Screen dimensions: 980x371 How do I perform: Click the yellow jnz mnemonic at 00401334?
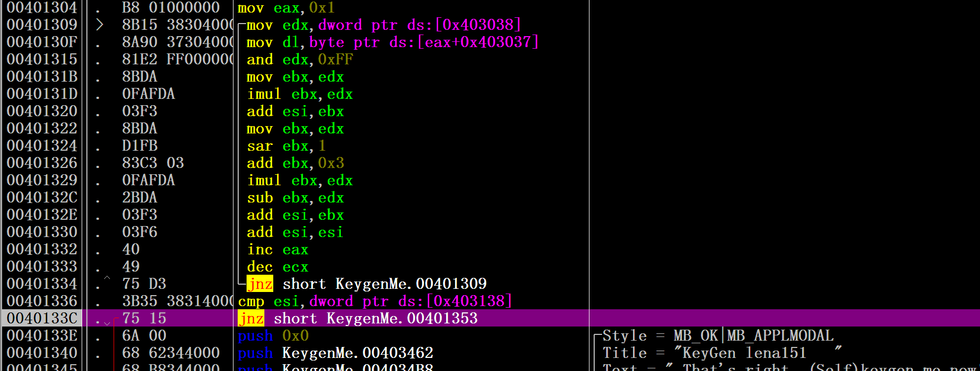tap(260, 284)
